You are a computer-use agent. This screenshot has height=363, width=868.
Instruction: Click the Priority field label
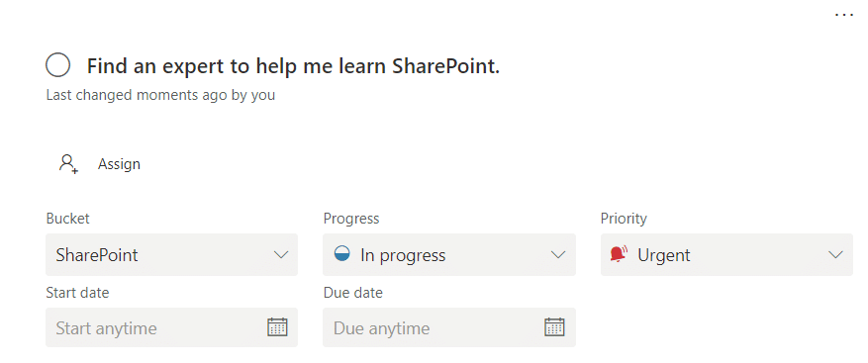(624, 219)
